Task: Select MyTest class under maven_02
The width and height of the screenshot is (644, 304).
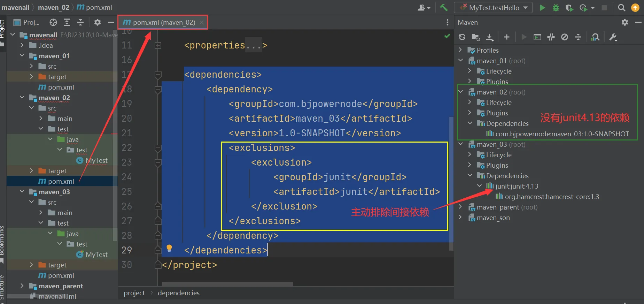Action: pos(96,160)
